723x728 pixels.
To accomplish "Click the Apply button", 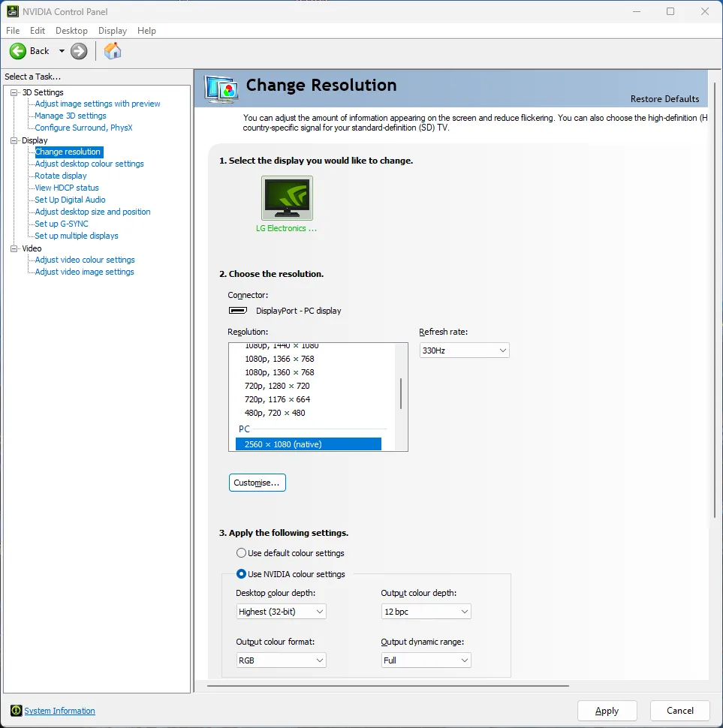I will (x=607, y=711).
